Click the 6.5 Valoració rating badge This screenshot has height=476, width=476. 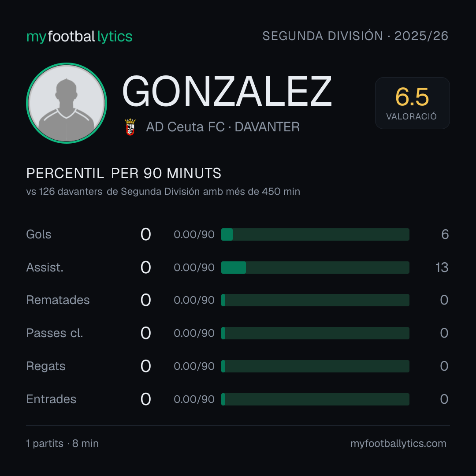(x=412, y=103)
